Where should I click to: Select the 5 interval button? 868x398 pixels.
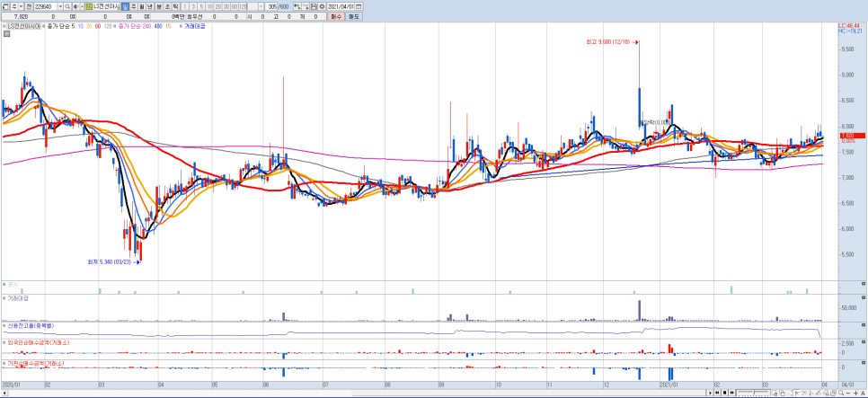[x=201, y=6]
